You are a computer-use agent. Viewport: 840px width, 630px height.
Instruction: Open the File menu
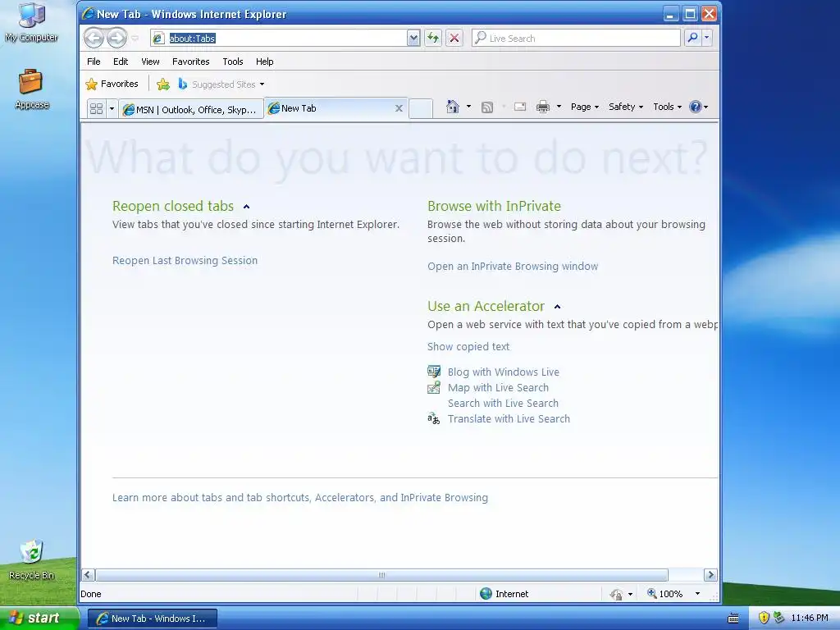pos(94,62)
